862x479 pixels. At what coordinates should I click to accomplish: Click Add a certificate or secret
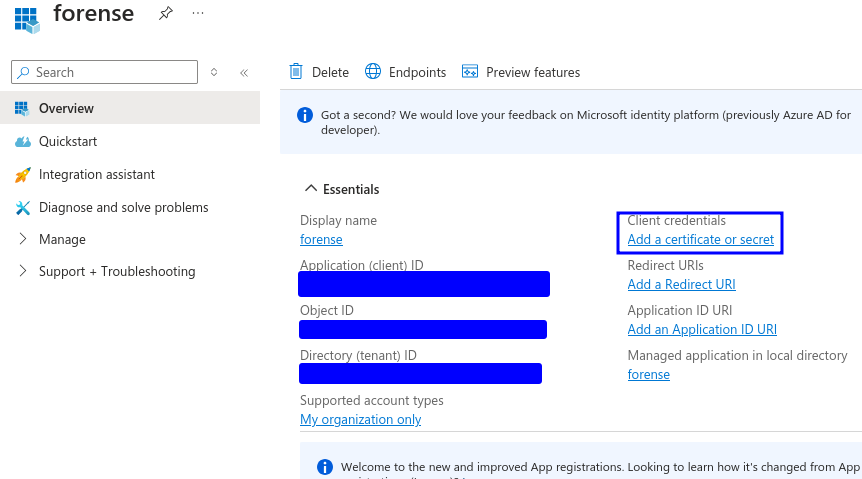click(x=700, y=239)
